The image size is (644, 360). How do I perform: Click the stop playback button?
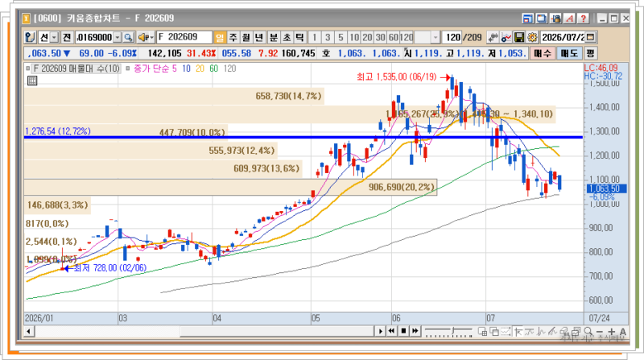point(403,331)
